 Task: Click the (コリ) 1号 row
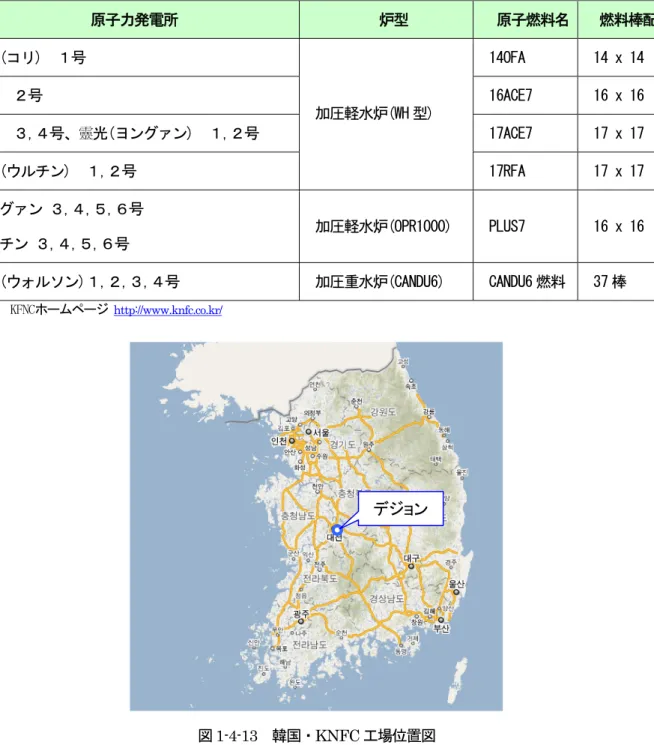[149, 57]
